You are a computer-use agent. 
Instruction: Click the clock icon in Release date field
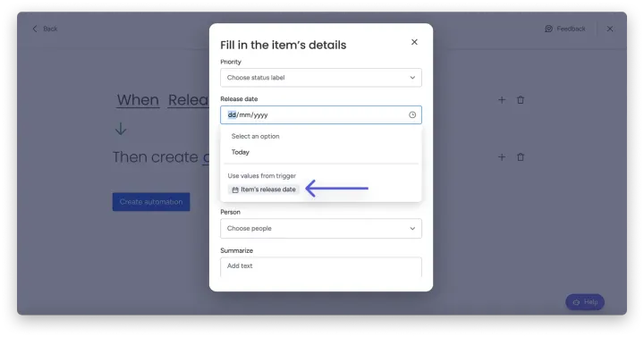click(412, 115)
